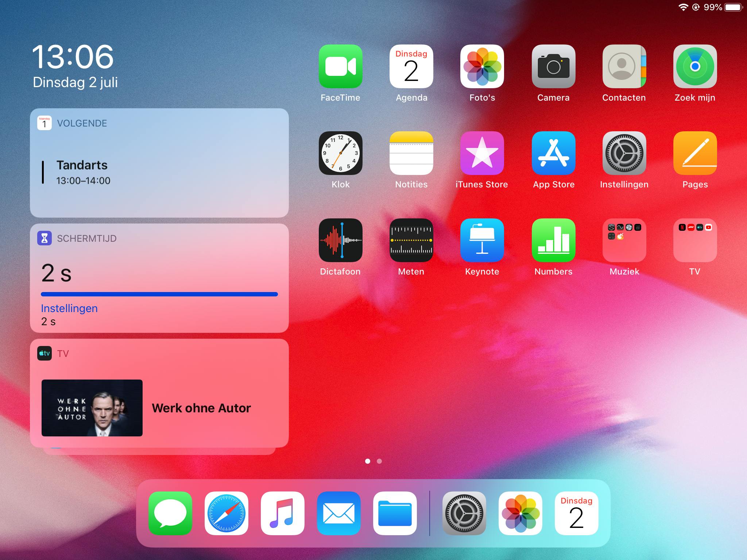Viewport: 747px width, 560px height.
Task: Tap the Werk ohne Autor thumbnail
Action: (x=92, y=408)
